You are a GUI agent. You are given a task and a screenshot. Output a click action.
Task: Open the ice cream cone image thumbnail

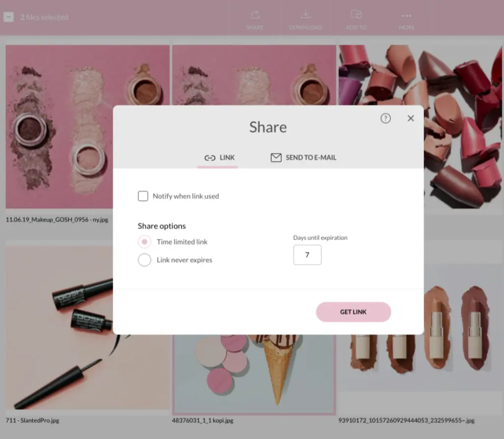click(x=254, y=375)
